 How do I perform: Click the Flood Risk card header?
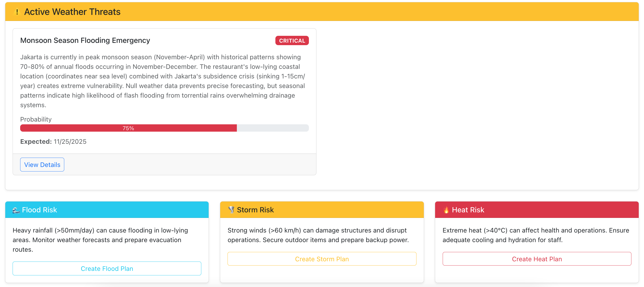pos(107,210)
